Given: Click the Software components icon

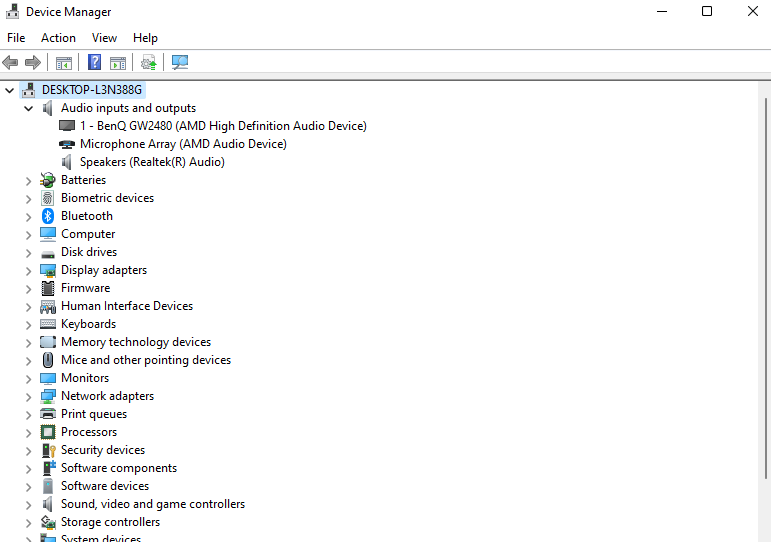Looking at the screenshot, I should coord(49,468).
